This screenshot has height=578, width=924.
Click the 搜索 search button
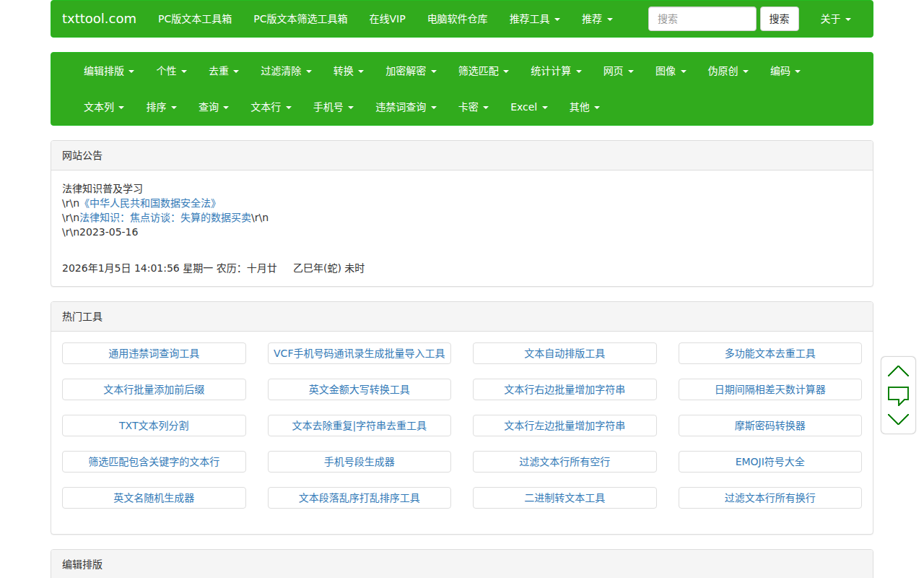tap(779, 19)
